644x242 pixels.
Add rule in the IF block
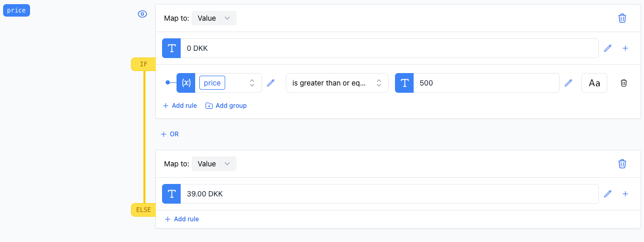[x=180, y=106]
